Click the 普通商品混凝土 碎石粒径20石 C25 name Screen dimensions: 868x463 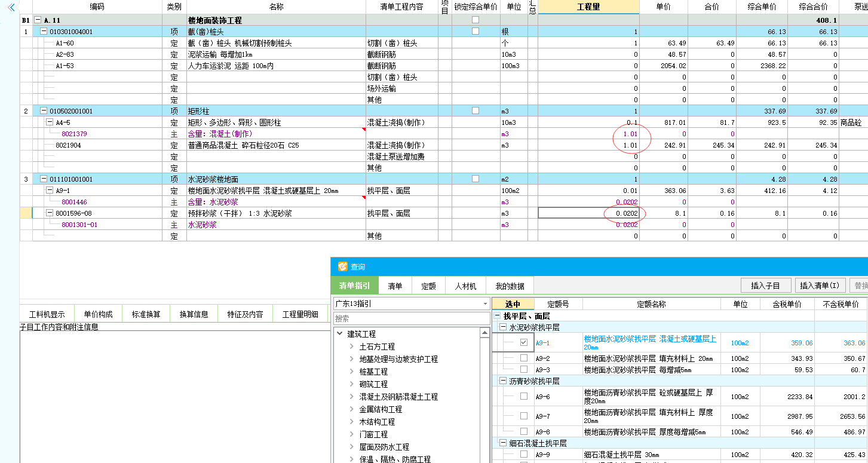pyautogui.click(x=243, y=145)
